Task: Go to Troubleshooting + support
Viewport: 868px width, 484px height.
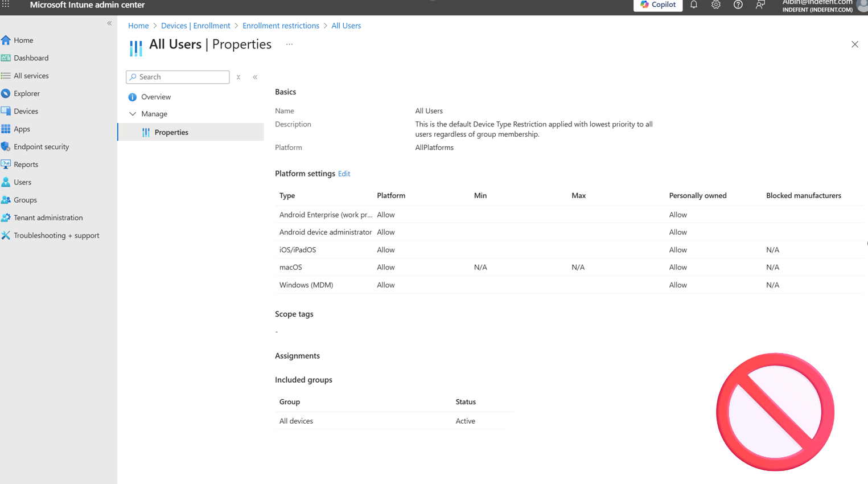Action: (56, 235)
